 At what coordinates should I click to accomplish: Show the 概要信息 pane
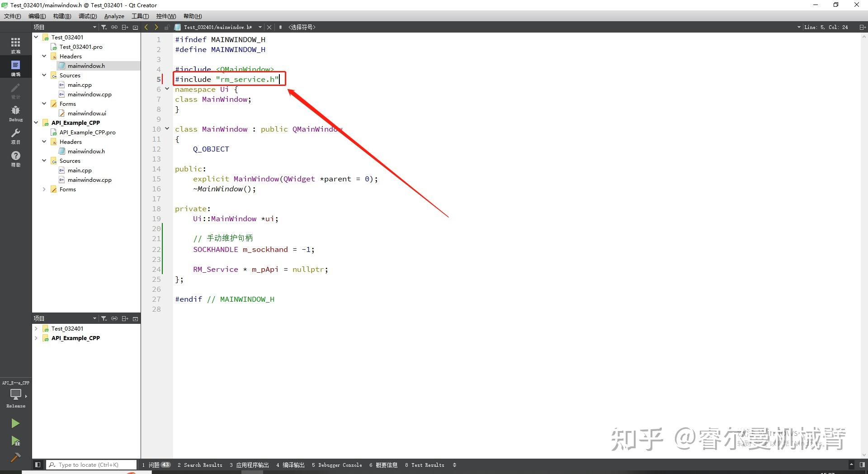383,465
